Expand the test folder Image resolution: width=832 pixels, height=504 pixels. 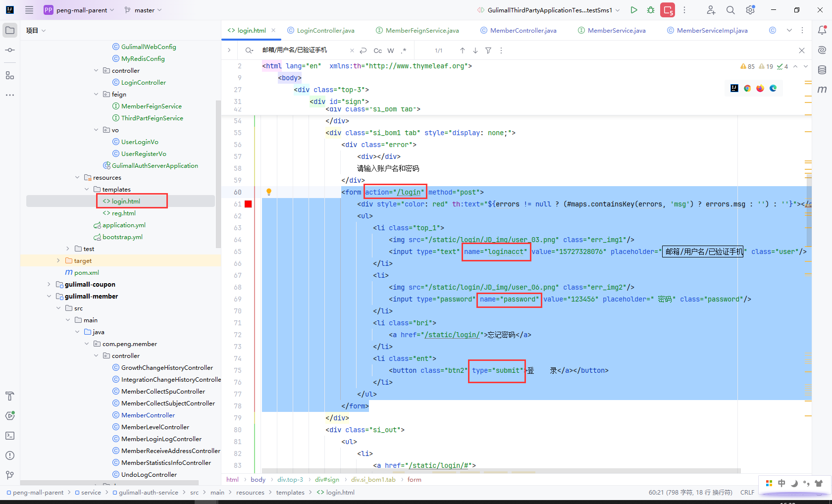tap(68, 249)
